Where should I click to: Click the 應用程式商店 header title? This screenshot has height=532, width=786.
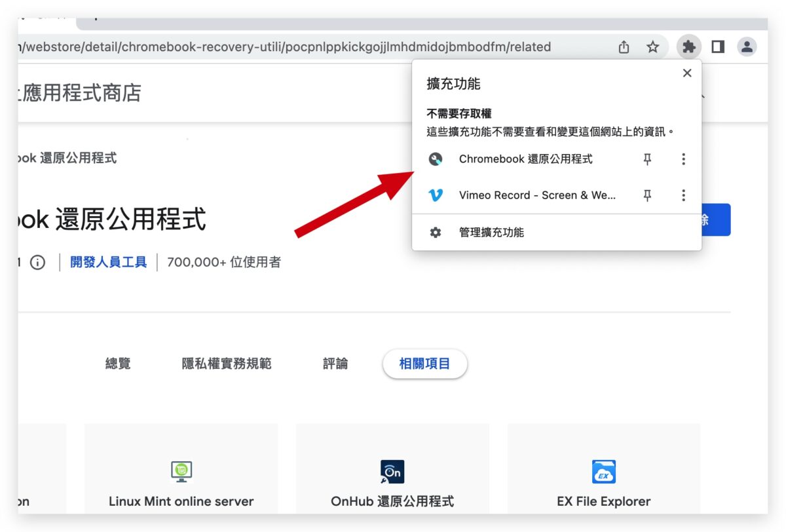[79, 93]
